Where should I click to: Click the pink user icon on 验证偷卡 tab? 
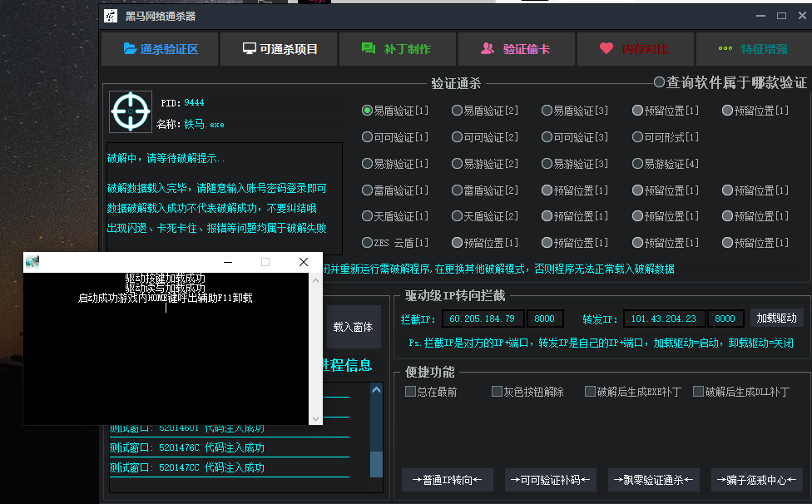click(488, 48)
